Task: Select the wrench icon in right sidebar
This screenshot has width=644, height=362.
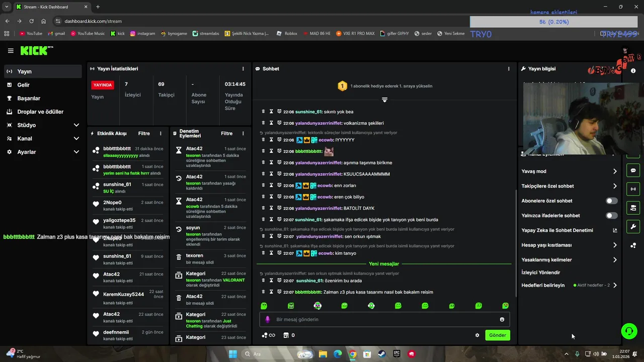Action: [633, 227]
